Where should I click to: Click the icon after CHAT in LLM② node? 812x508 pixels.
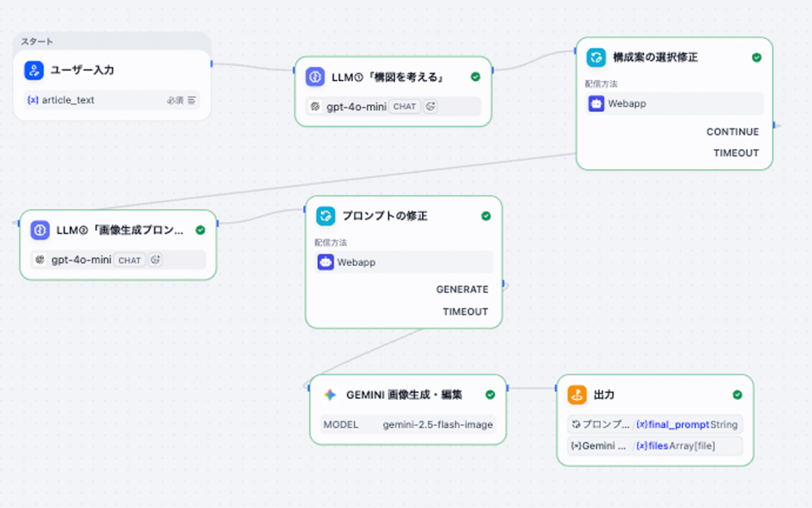coord(155,260)
